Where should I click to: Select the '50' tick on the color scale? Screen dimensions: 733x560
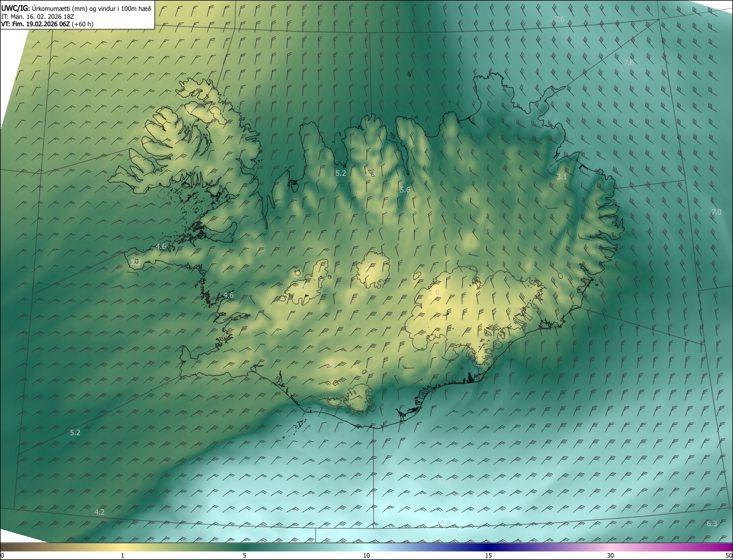(x=728, y=555)
